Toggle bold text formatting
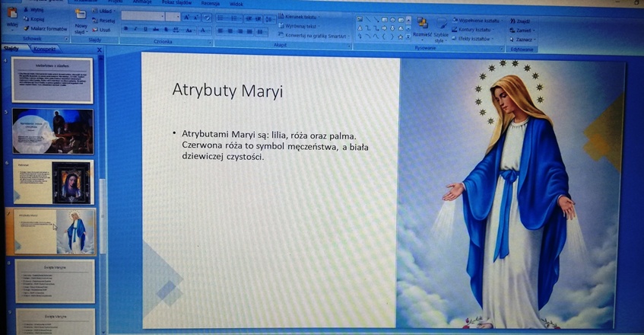Viewport: 644px width, 335px height. pos(125,30)
